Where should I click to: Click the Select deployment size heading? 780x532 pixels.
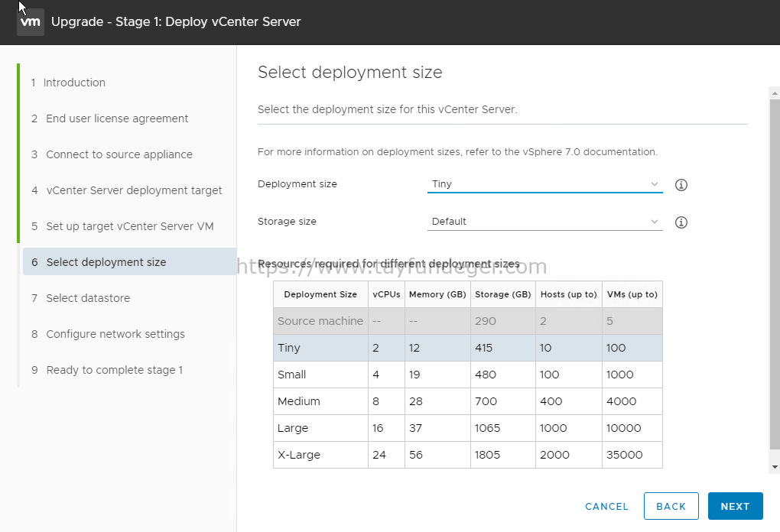coord(349,72)
